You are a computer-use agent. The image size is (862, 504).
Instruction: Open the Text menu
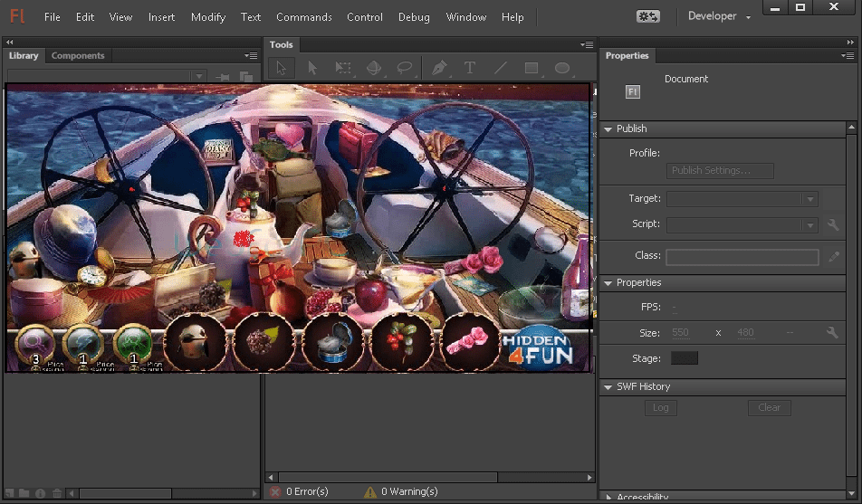251,17
